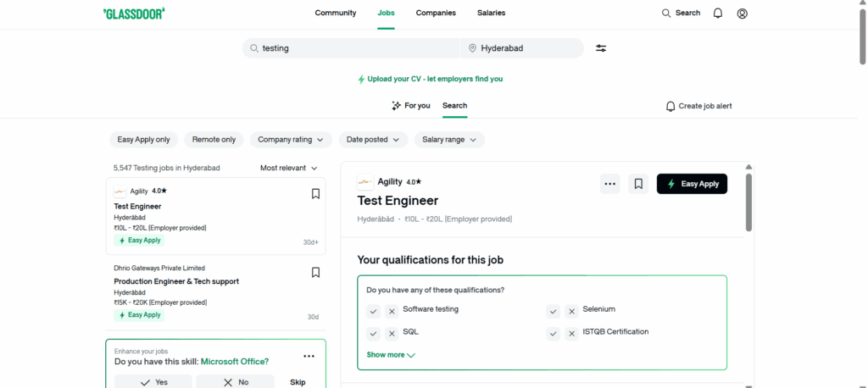
Task: Click the browser page scrollbar thumb
Action: coord(863,36)
